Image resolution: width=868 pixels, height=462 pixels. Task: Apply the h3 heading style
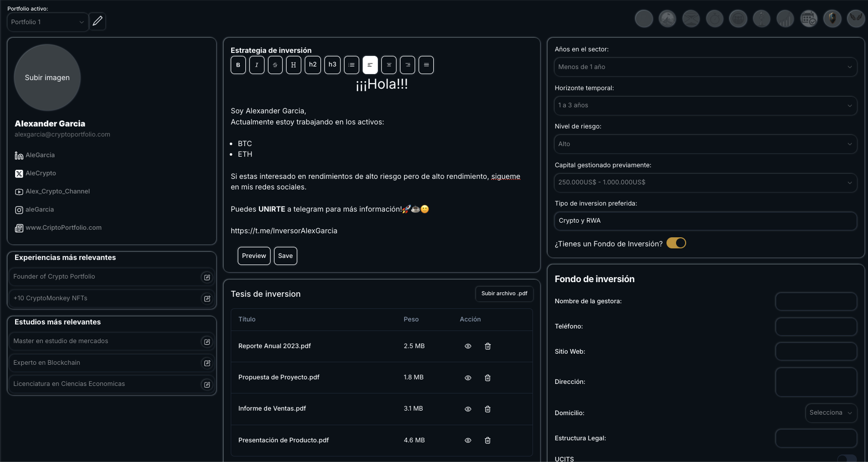point(332,65)
